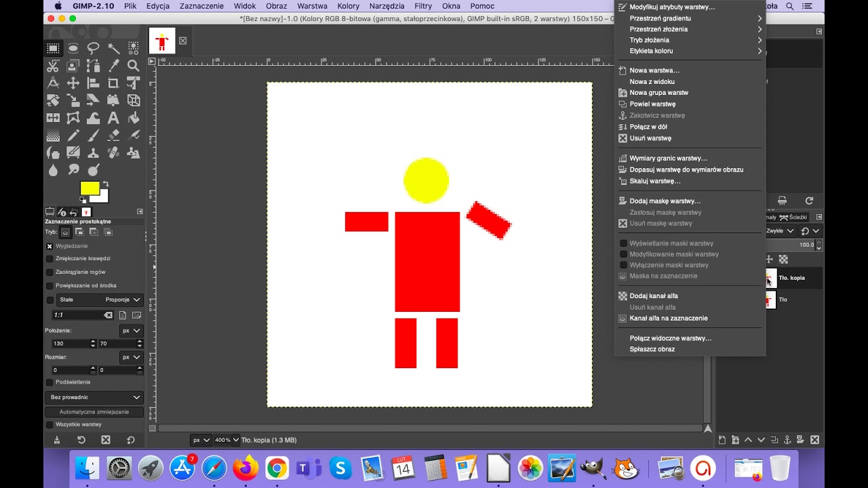868x488 pixels.
Task: Open the Stałe Proporcje dropdown
Action: (x=100, y=300)
